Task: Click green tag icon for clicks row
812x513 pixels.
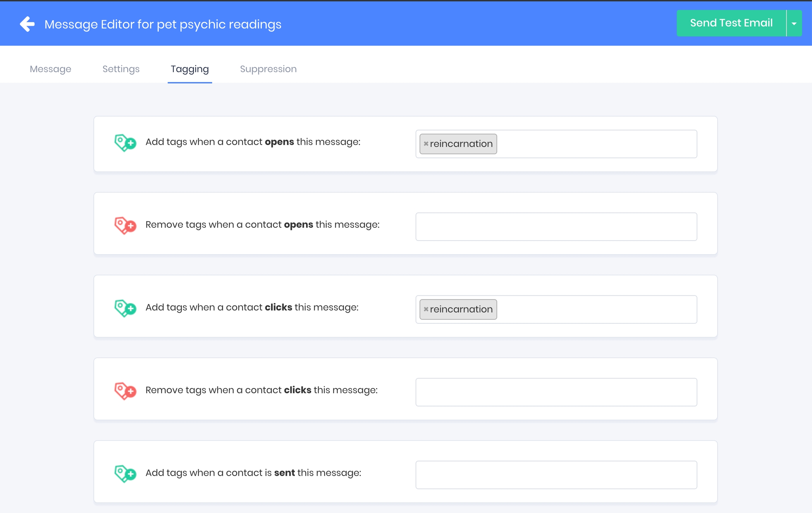Action: (x=125, y=308)
